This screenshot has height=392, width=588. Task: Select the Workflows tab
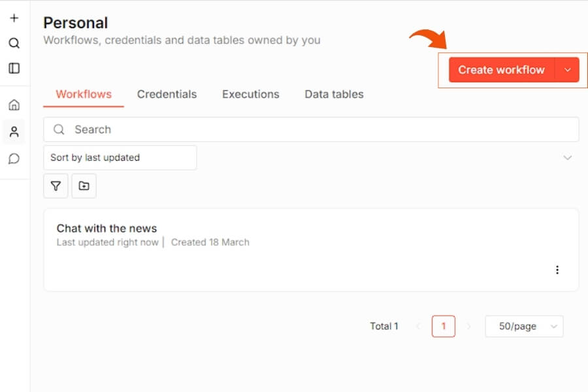[x=84, y=94]
